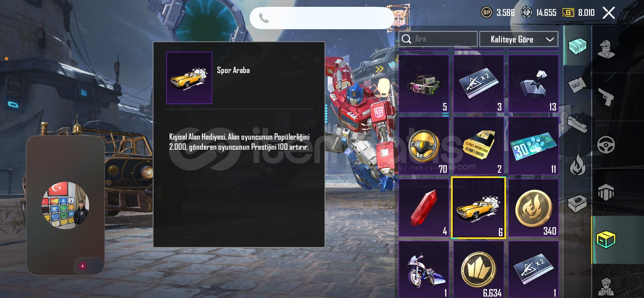Screen dimensions: 644x298
Task: Select the golden steering wheel item 70
Action: [x=424, y=146]
